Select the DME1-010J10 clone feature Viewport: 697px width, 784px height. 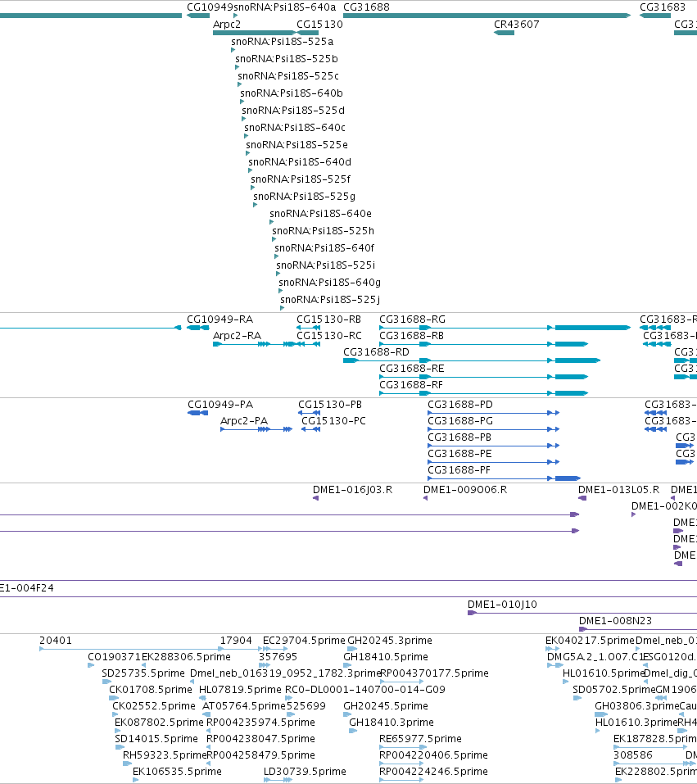point(582,613)
